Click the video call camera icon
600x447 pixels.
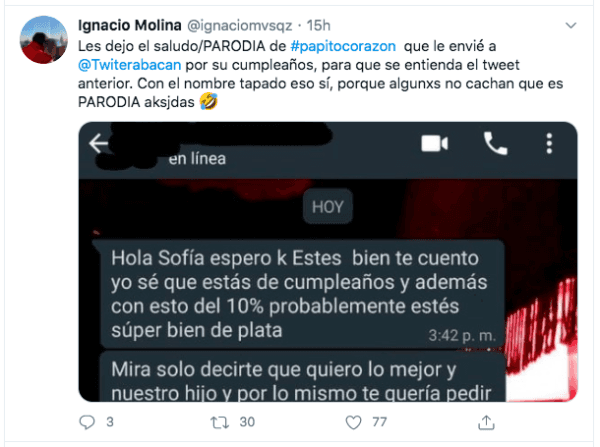434,144
